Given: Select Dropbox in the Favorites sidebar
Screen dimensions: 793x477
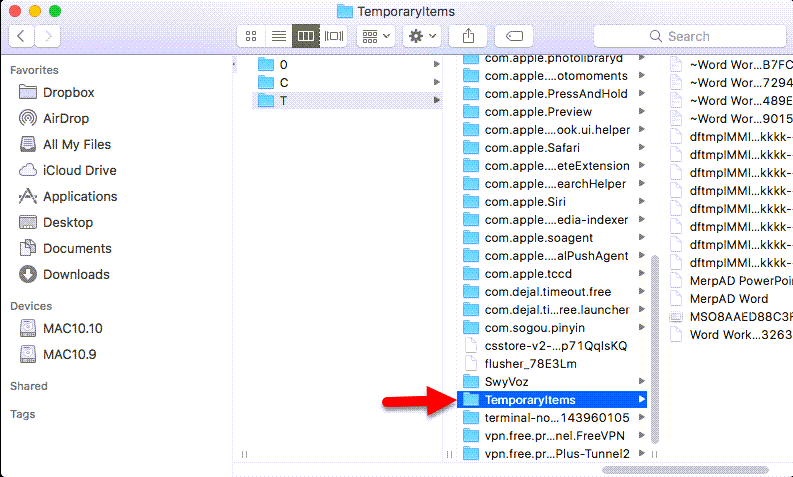Looking at the screenshot, I should click(68, 92).
